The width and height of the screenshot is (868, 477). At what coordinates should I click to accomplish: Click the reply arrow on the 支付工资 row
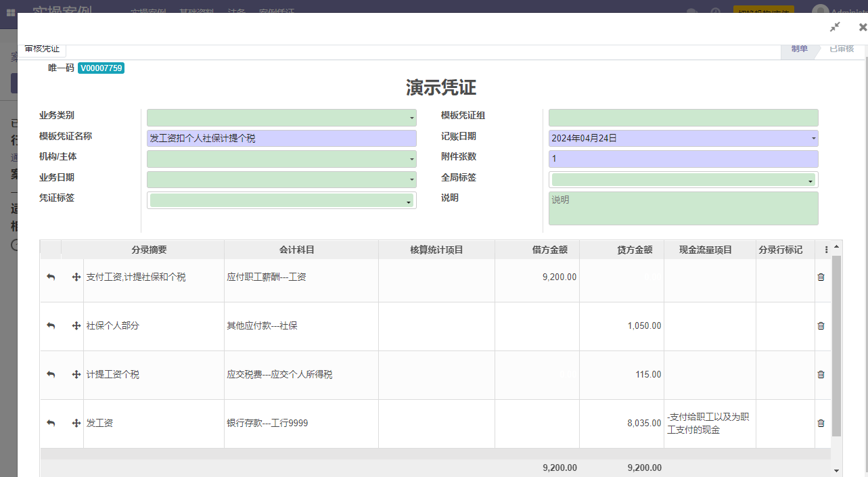(x=51, y=277)
